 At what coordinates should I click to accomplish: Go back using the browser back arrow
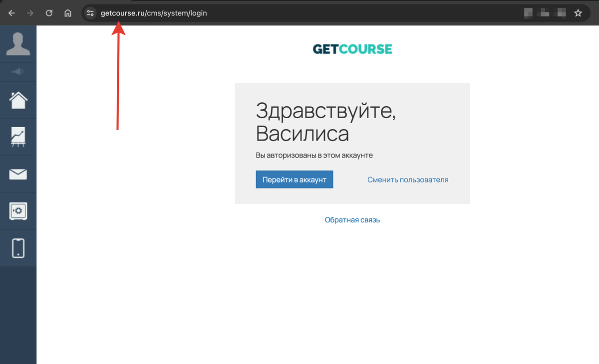point(11,13)
